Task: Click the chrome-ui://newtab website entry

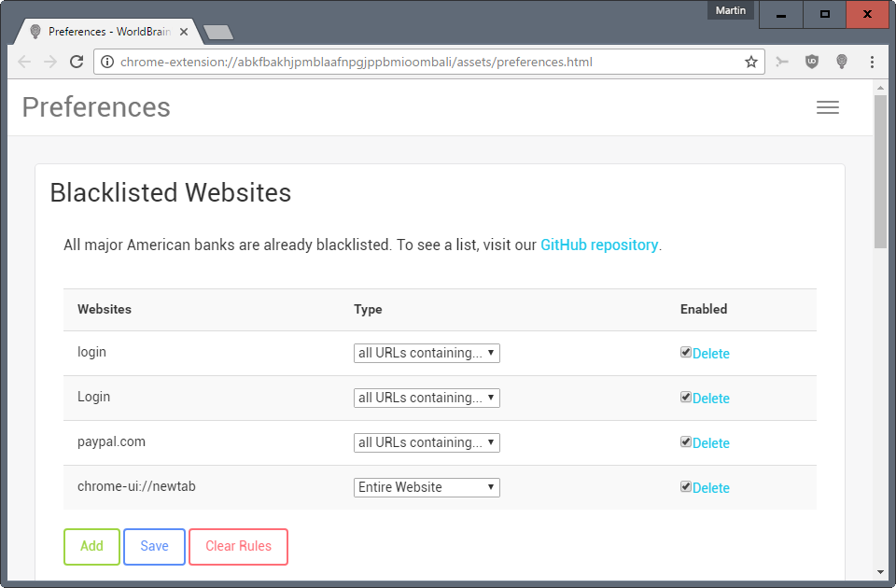Action: (x=136, y=487)
